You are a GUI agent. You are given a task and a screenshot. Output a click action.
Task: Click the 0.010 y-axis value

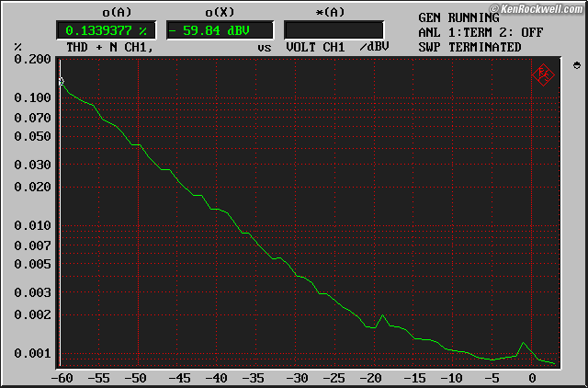(x=32, y=226)
